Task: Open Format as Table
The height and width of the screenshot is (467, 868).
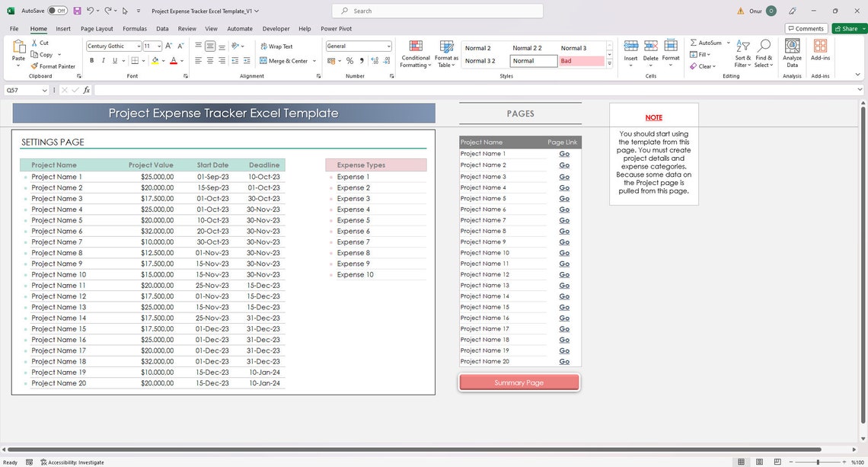Action: [446, 54]
